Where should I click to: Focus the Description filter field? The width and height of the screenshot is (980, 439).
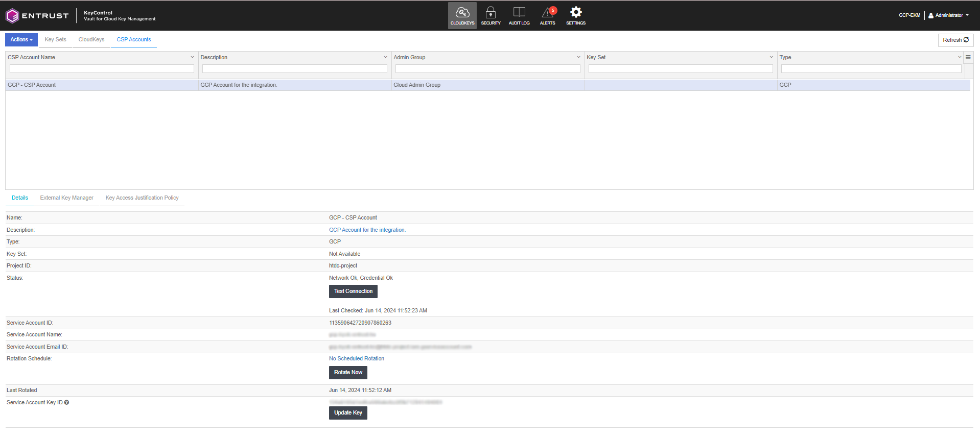[295, 69]
